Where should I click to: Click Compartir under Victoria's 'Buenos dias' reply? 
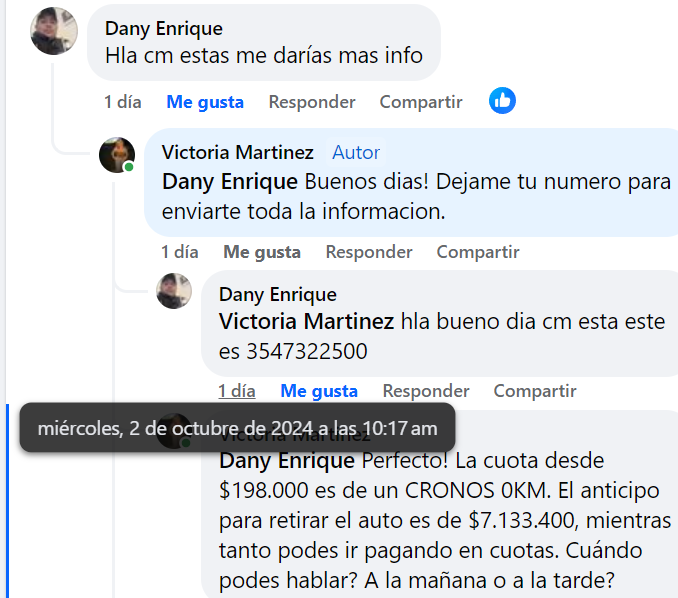(478, 252)
